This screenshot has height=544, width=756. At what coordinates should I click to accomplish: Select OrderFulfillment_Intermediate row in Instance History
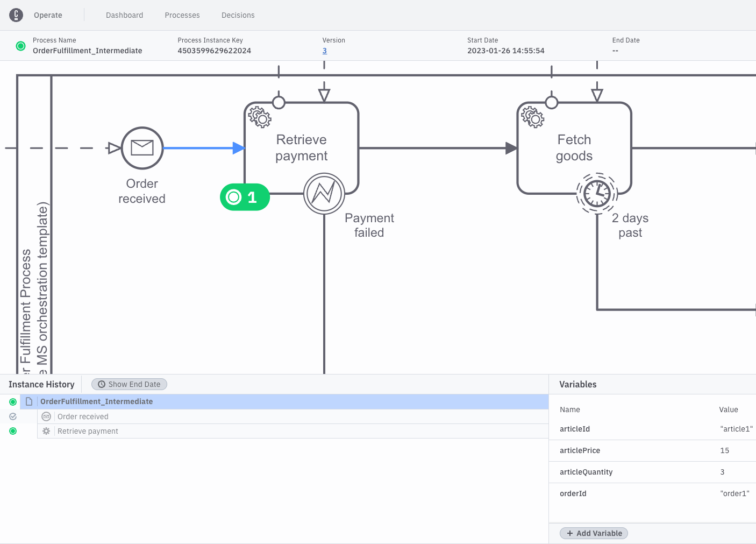click(284, 401)
